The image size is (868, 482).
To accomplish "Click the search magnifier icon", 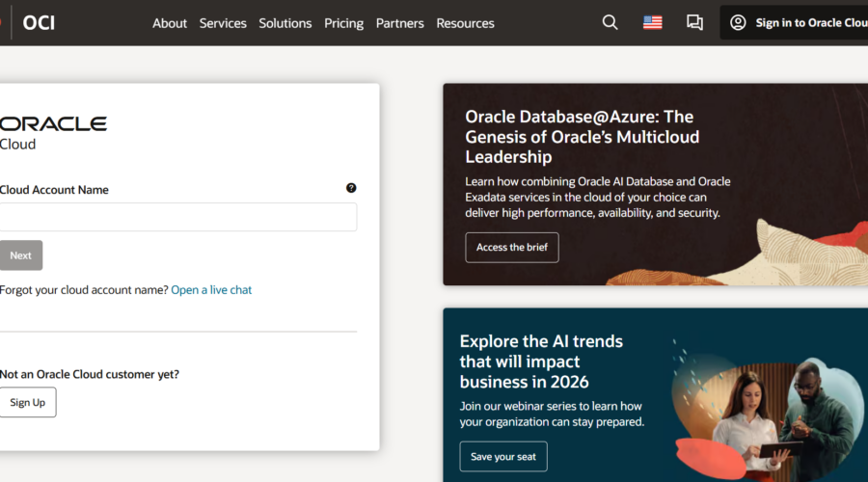I will pyautogui.click(x=610, y=23).
